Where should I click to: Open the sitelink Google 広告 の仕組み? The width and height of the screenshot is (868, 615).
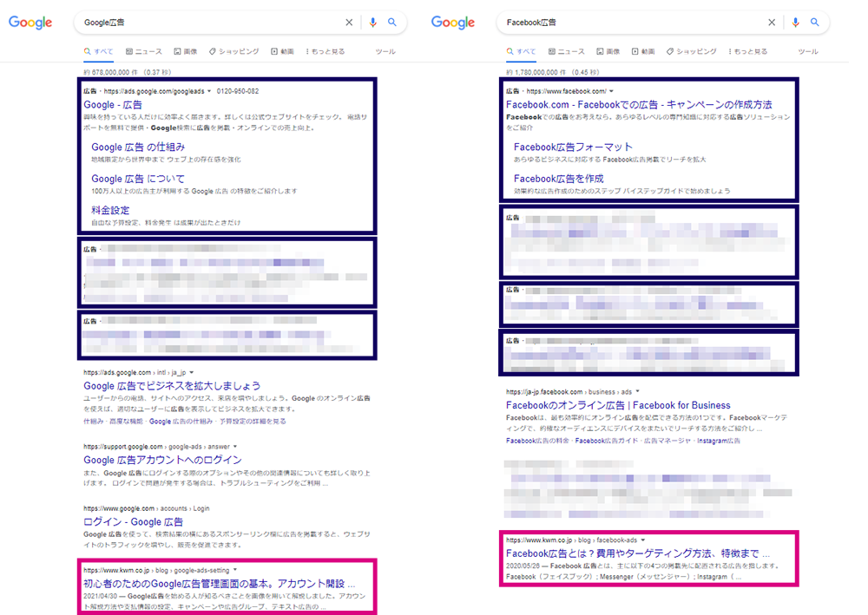pos(138,147)
